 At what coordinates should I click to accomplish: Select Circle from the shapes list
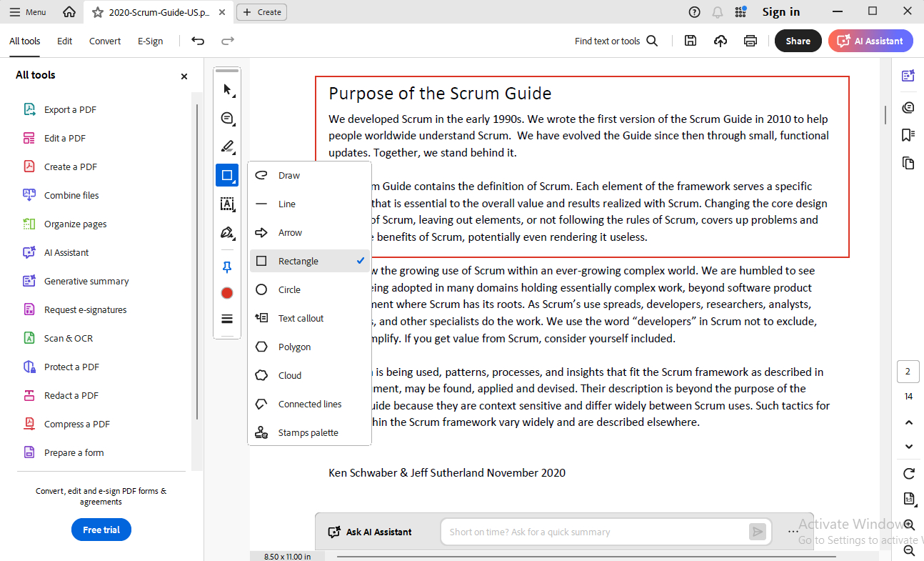289,290
